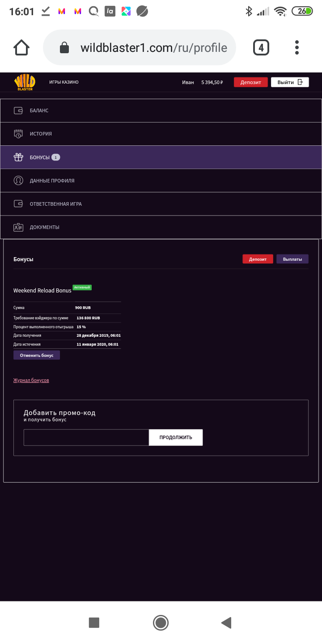The image size is (322, 644).
Task: Click the calendar icon beside История
Action: coord(18,134)
